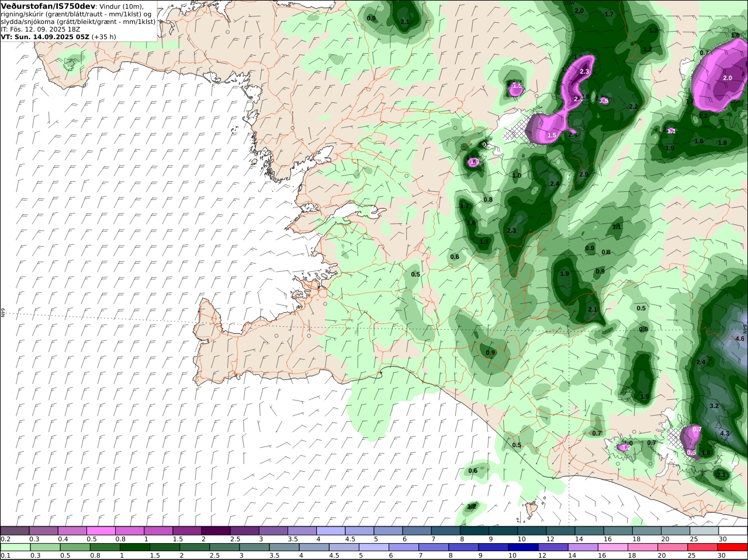The image size is (748, 560).
Task: Click the 2.9 precipitation value on map
Action: pyautogui.click(x=584, y=175)
